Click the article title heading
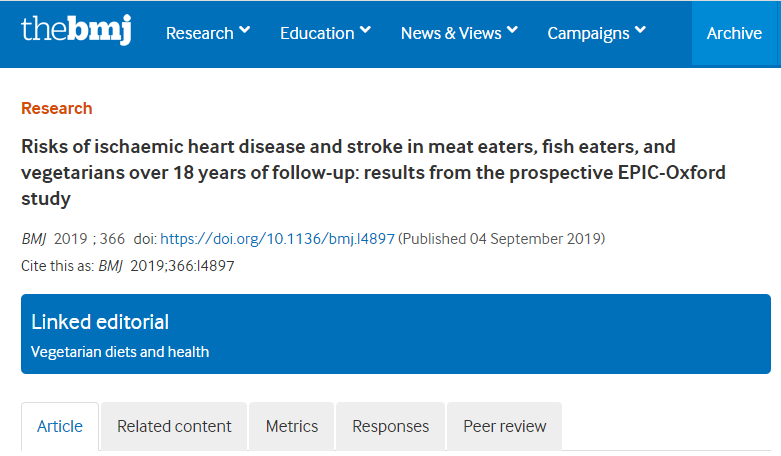 (x=373, y=173)
